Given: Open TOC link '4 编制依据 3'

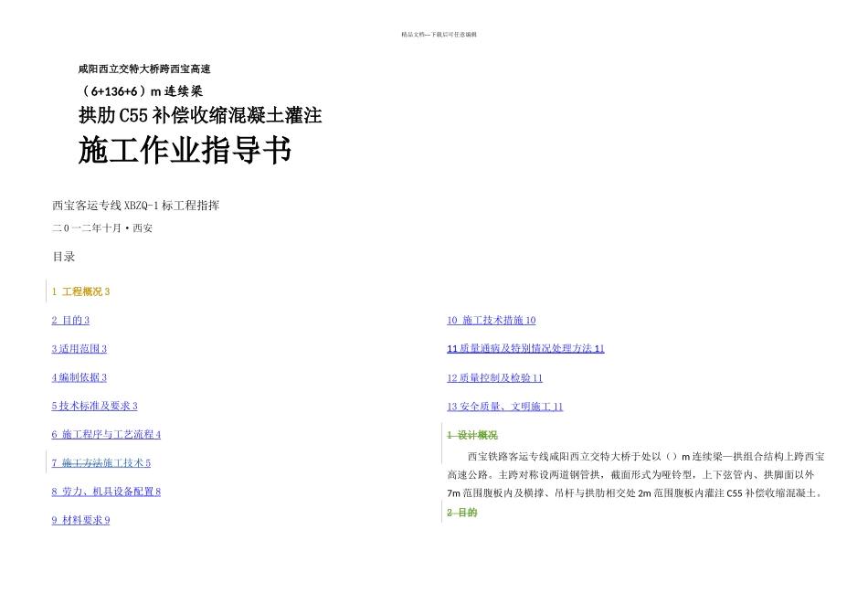Looking at the screenshot, I should pyautogui.click(x=79, y=377).
